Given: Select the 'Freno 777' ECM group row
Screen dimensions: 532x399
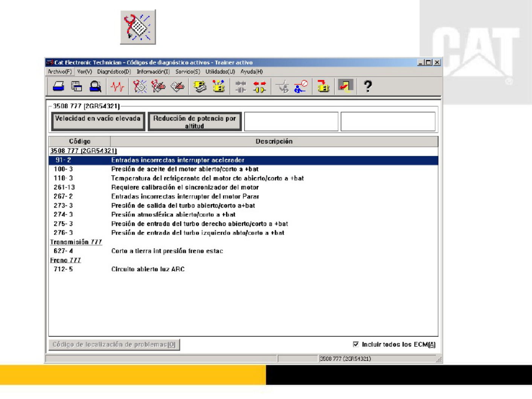Looking at the screenshot, I should click(x=243, y=260).
